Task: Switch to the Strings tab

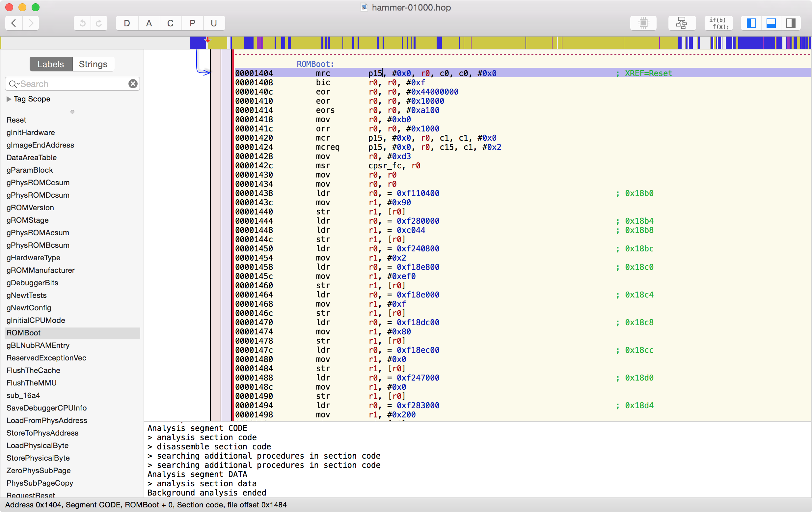Action: click(93, 64)
